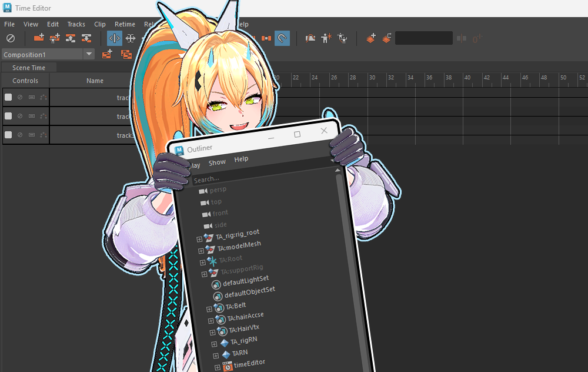The height and width of the screenshot is (372, 588).
Task: Click the add animation layer icon
Action: point(371,38)
